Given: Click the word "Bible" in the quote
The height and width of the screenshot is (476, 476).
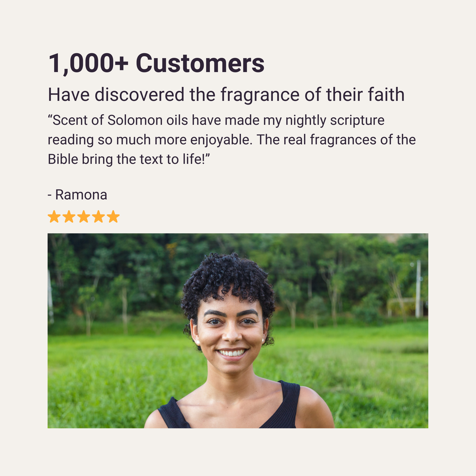Looking at the screenshot, I should [63, 159].
